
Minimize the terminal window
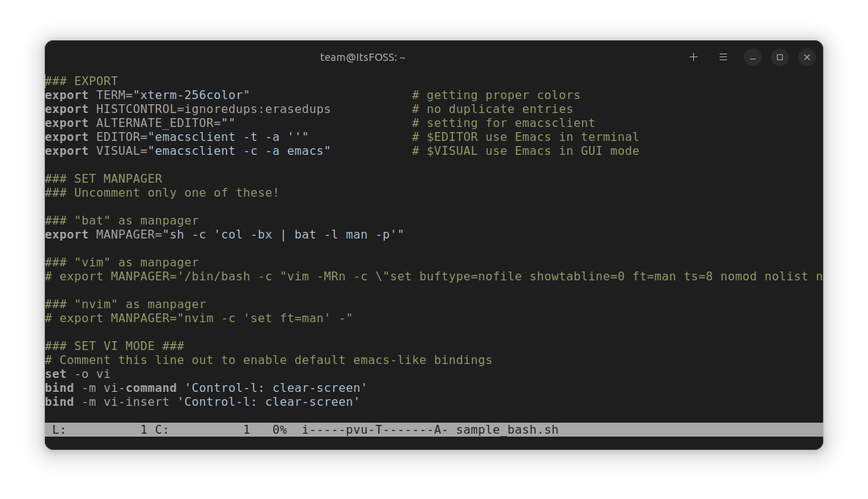(x=752, y=57)
